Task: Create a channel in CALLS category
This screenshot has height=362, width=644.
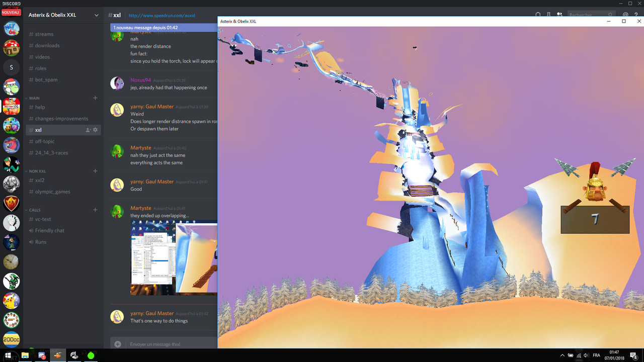Action: click(x=95, y=210)
